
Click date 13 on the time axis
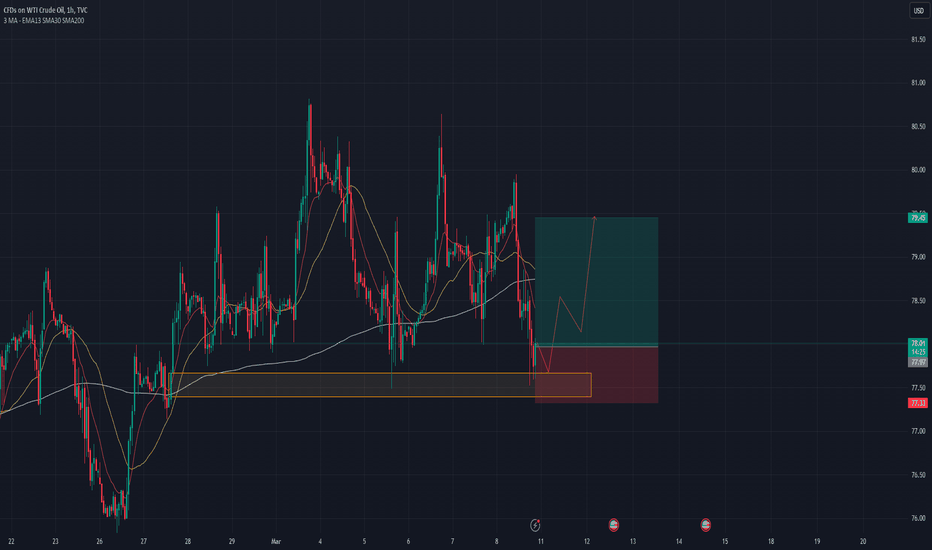point(632,542)
